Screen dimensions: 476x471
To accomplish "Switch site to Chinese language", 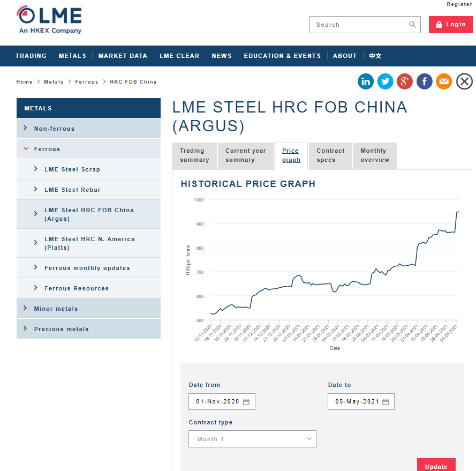I will (x=375, y=56).
